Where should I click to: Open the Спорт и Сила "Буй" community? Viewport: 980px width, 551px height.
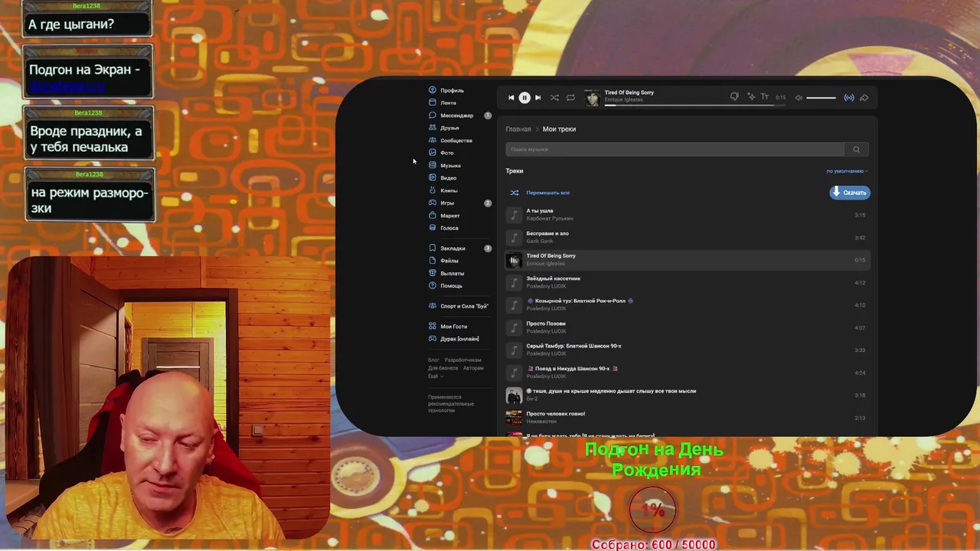click(x=459, y=306)
